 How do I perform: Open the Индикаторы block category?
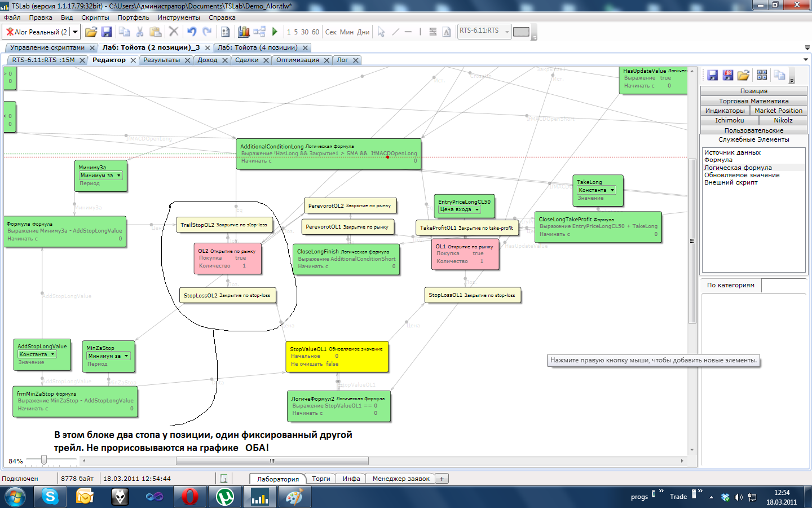coord(725,111)
